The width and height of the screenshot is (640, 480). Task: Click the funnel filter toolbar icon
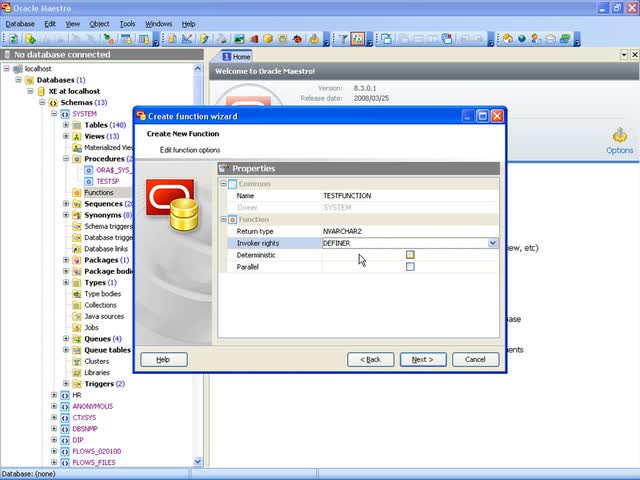point(343,39)
